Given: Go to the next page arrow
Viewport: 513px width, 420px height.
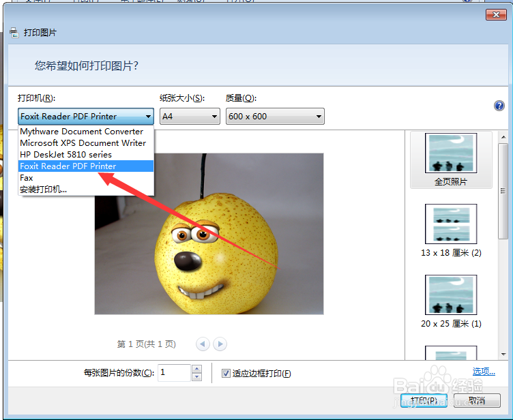Looking at the screenshot, I should click(220, 344).
